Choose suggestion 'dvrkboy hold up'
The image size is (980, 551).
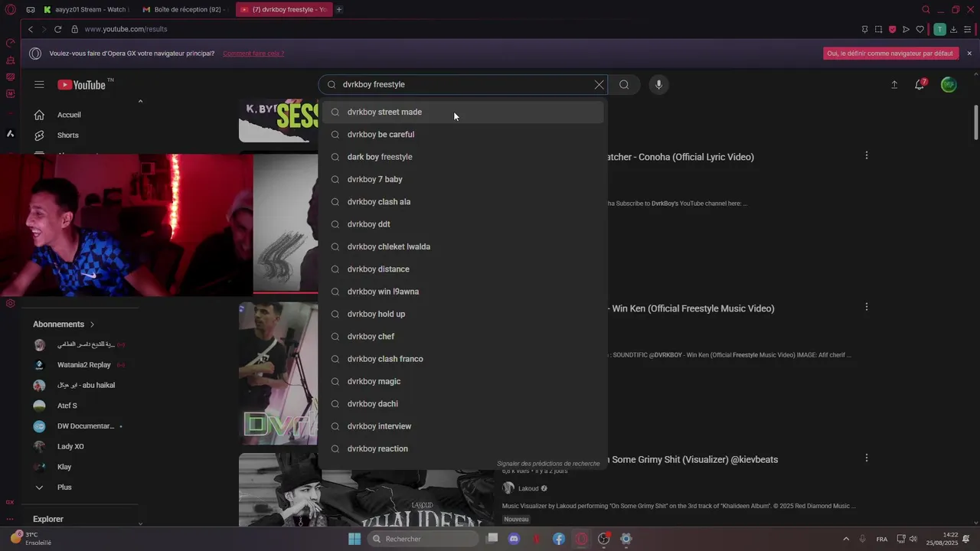463,314
